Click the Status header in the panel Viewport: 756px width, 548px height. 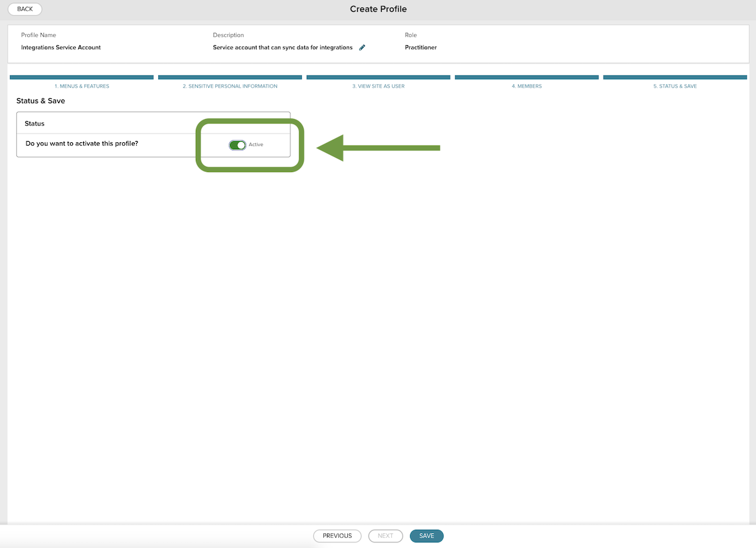click(35, 123)
